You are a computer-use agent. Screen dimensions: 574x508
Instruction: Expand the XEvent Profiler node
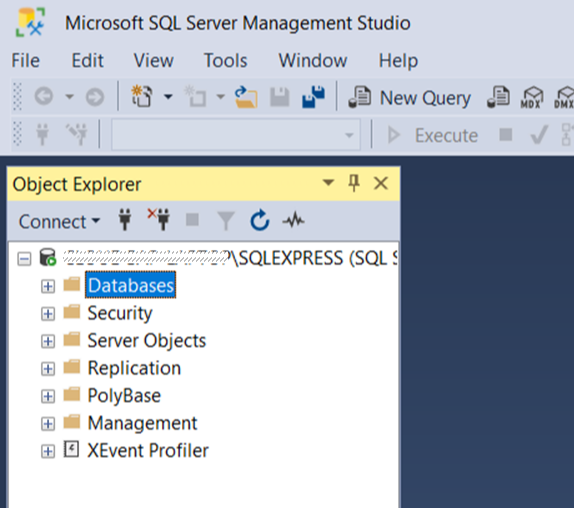(x=48, y=451)
